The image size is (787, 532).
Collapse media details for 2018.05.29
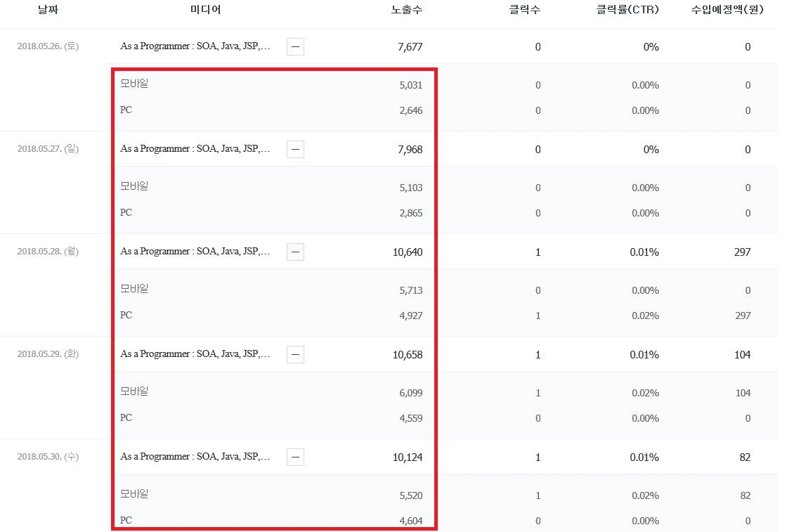coord(295,354)
